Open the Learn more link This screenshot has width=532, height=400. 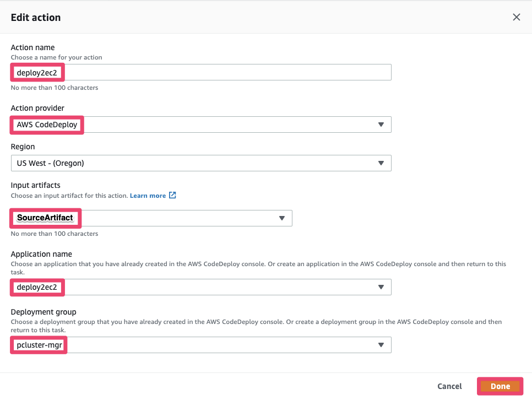pos(148,196)
